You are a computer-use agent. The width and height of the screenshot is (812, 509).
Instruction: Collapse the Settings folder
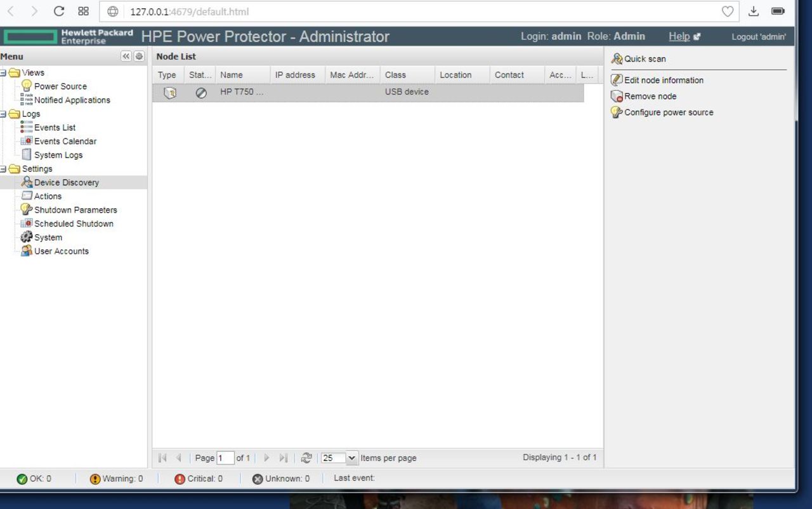click(3, 169)
